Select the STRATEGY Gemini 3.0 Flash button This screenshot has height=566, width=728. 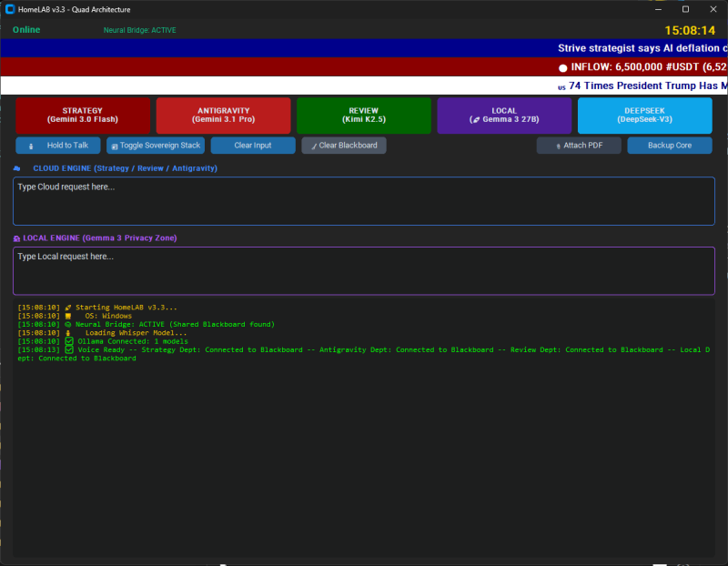pyautogui.click(x=83, y=116)
